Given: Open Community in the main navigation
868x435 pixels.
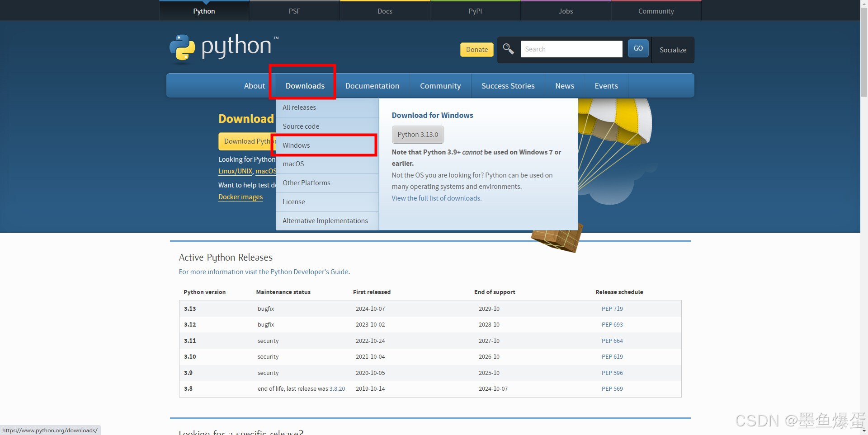Looking at the screenshot, I should point(440,86).
